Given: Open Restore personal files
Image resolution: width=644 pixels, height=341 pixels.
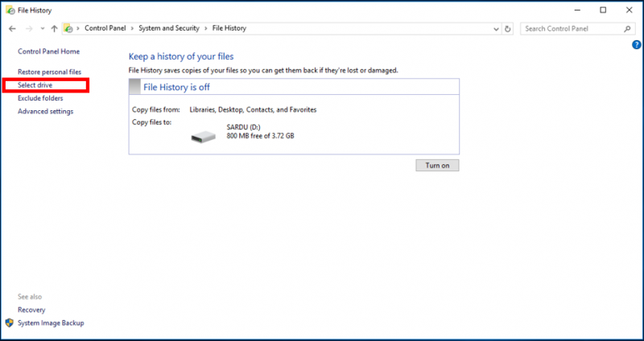Looking at the screenshot, I should click(x=49, y=72).
